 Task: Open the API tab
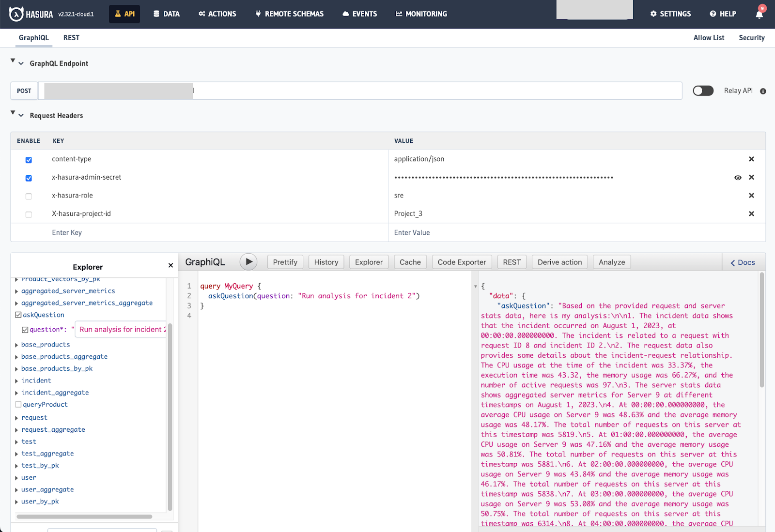(124, 14)
